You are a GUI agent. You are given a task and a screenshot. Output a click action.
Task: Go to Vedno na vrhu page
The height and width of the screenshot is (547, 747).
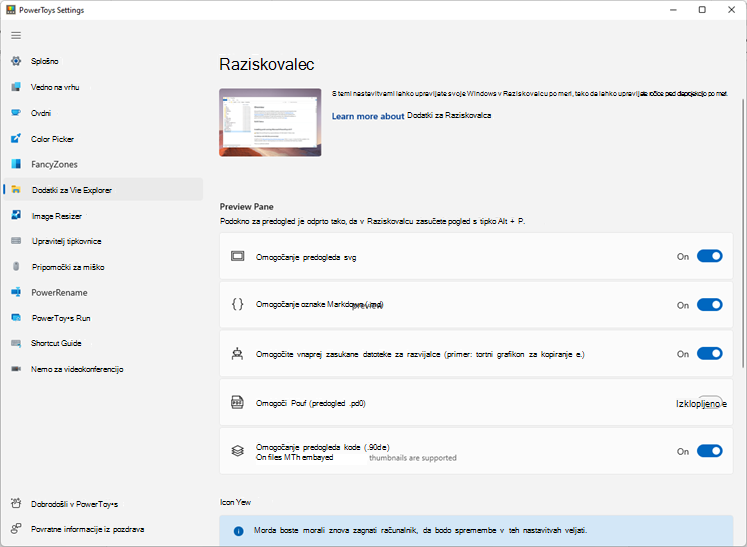pyautogui.click(x=103, y=87)
